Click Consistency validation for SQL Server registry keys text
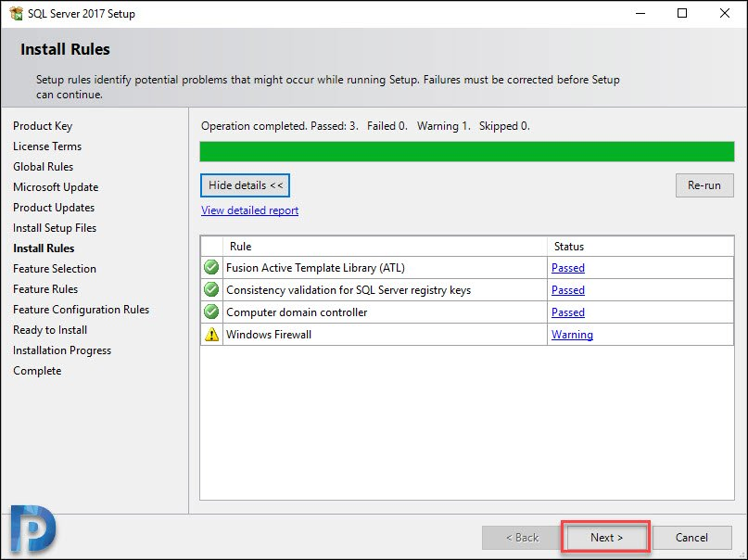Viewport: 748px width, 560px height. tap(349, 290)
